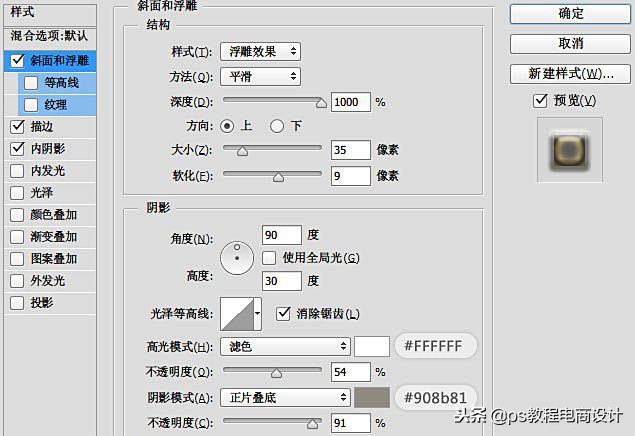
Task: Toggle 使用全局光 checkbox
Action: [269, 258]
